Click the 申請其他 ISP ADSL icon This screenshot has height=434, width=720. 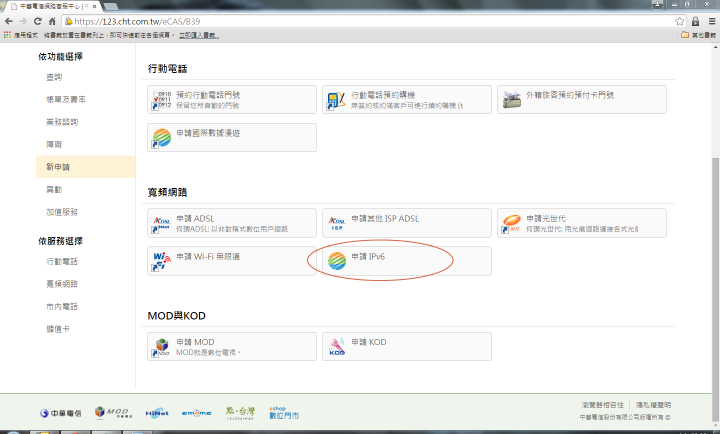337,224
